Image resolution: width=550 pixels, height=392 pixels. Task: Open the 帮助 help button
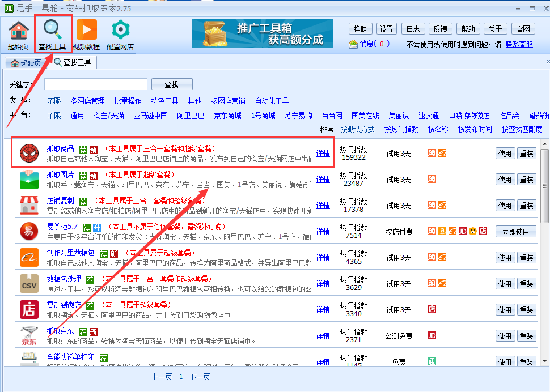468,29
